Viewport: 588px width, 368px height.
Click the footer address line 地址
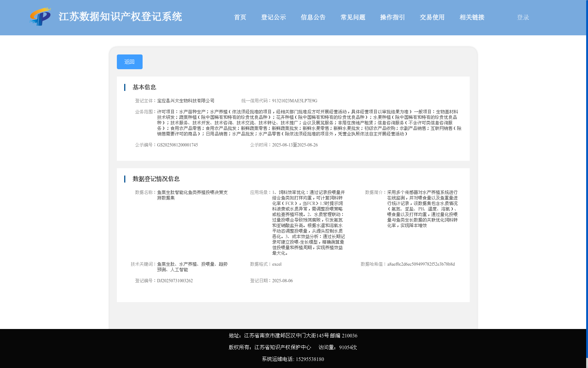click(x=293, y=336)
